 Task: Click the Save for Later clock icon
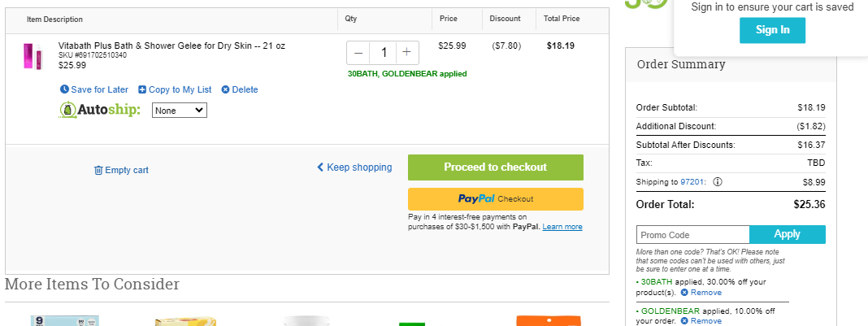[x=65, y=89]
